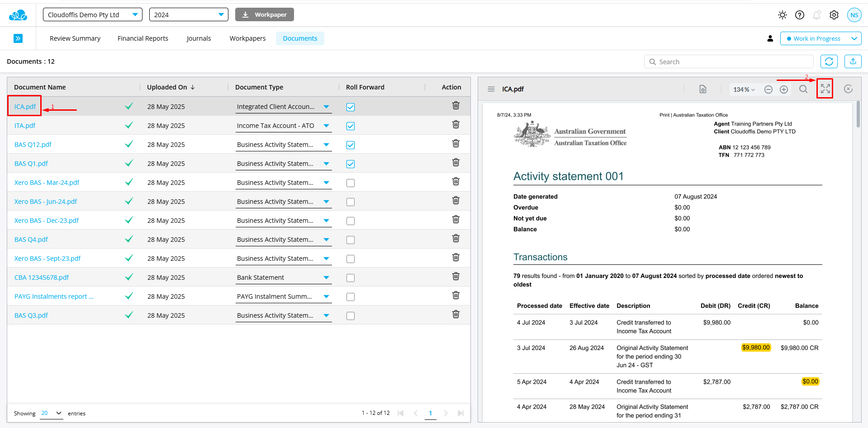The width and height of the screenshot is (868, 428).
Task: Change PAYG Instalment Summary document type dropdown
Action: point(284,296)
